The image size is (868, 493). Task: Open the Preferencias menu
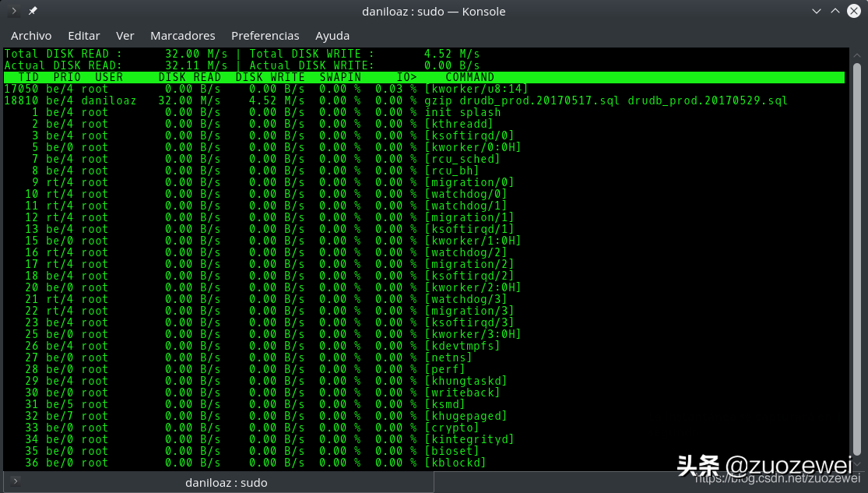click(x=265, y=36)
